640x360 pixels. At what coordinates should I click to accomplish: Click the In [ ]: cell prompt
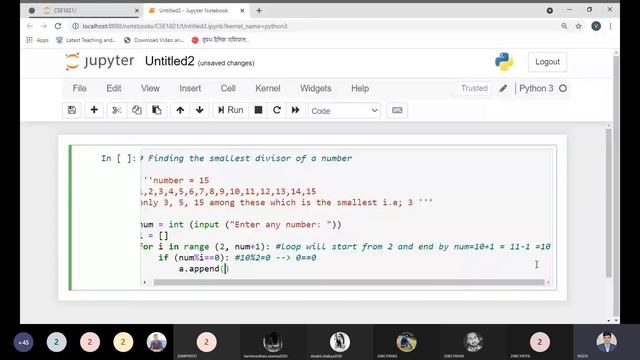(118, 158)
